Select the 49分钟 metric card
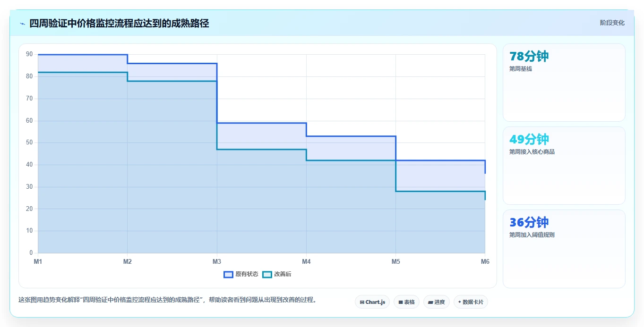The height and width of the screenshot is (327, 644). pyautogui.click(x=564, y=166)
